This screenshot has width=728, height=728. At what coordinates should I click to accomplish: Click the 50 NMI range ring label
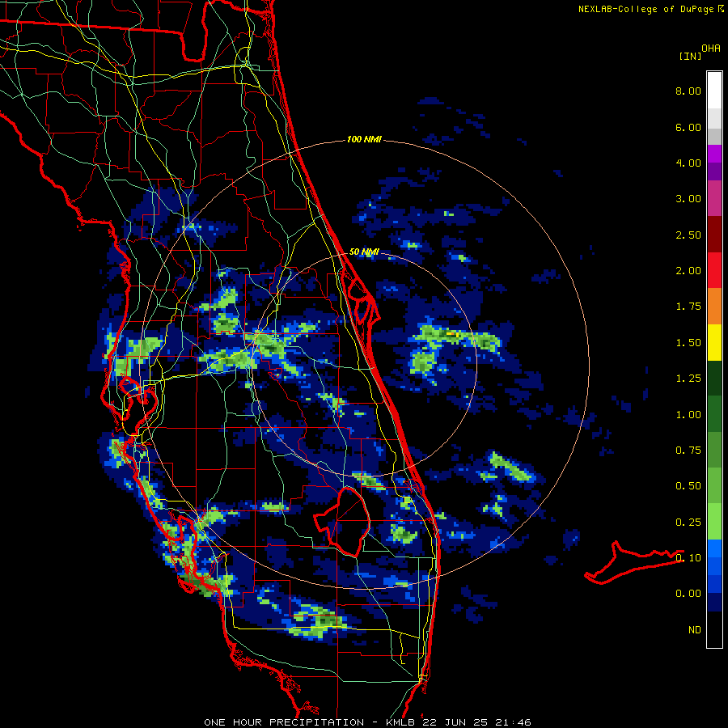coord(364,252)
